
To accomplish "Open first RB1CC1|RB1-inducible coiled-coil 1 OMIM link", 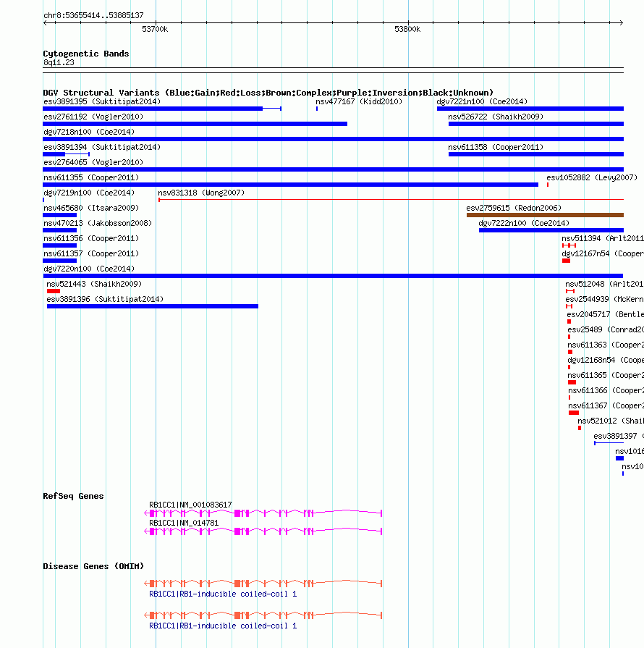I will pos(223,594).
